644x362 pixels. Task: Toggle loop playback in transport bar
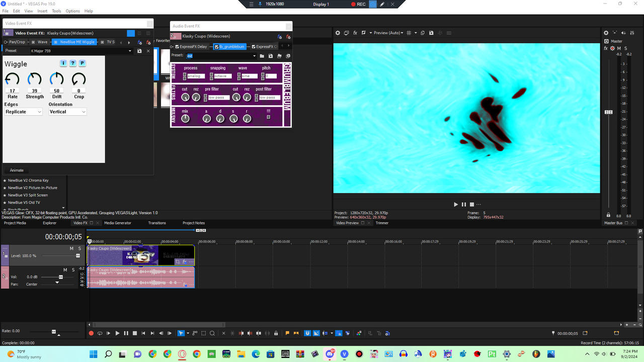[x=100, y=333]
